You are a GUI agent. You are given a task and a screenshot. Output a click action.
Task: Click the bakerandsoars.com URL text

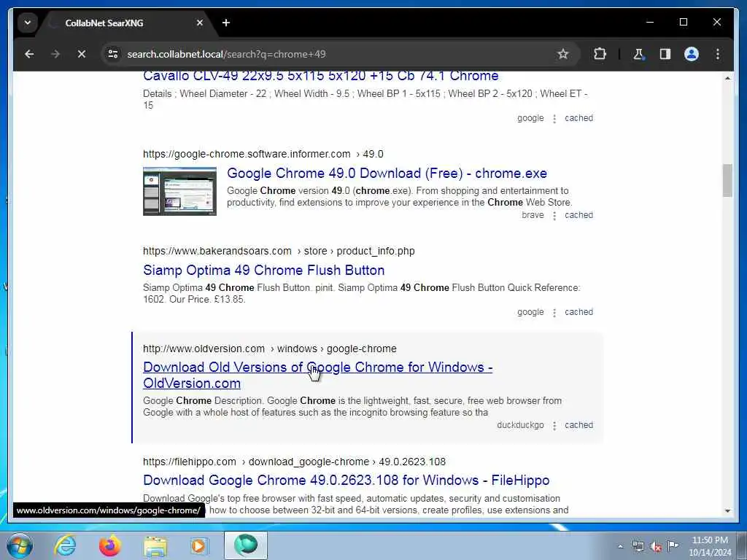tap(279, 251)
